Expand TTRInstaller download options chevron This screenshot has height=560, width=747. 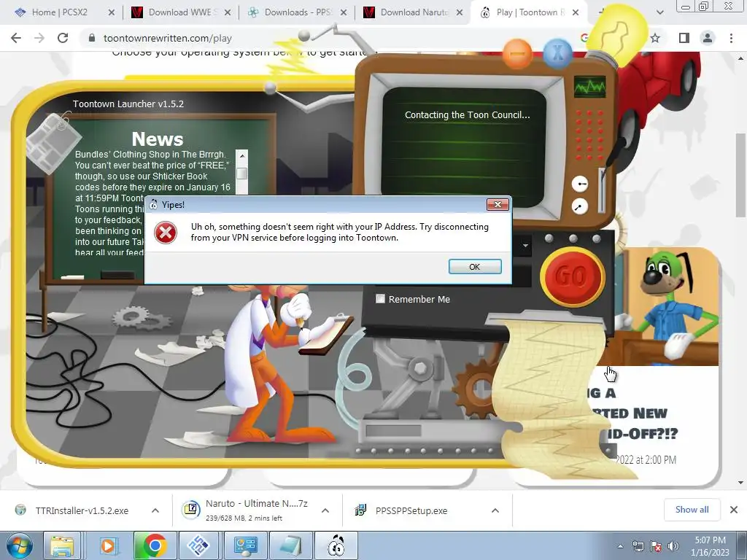(155, 510)
